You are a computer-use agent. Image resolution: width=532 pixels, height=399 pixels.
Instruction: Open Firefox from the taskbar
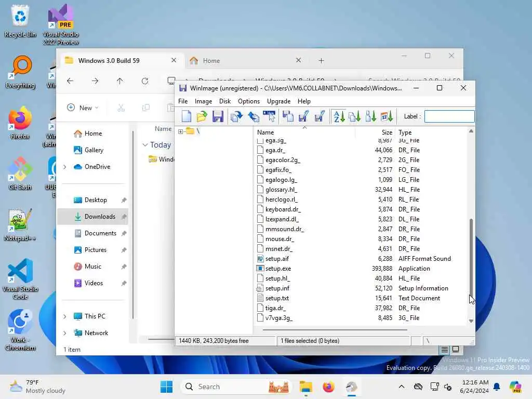point(328,387)
